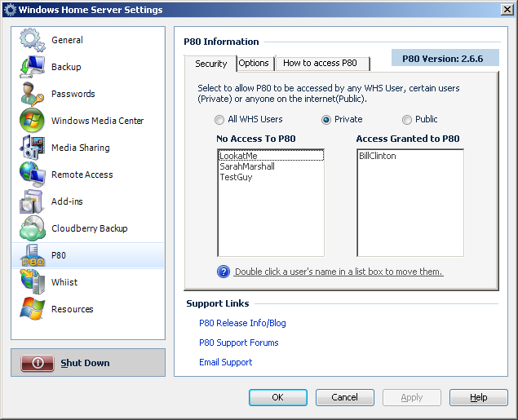Click the Cancel button

(344, 397)
